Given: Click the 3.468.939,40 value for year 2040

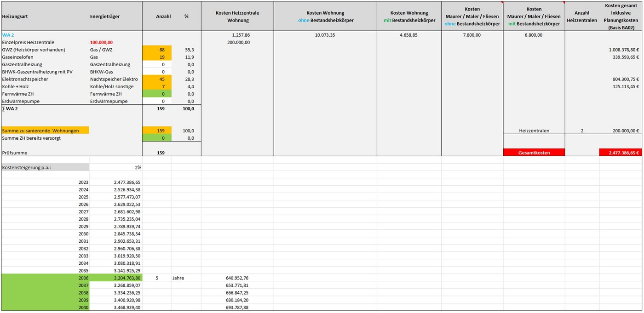Looking at the screenshot, I should 115,307.
